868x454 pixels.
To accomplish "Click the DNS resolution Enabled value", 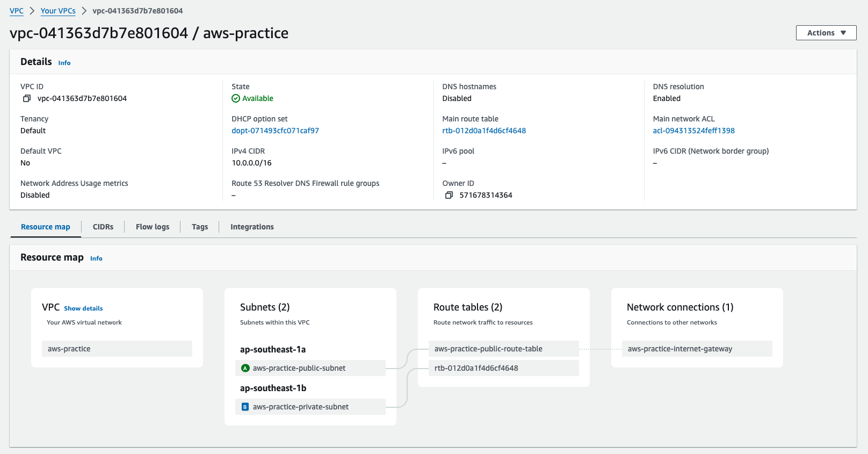I will point(667,98).
